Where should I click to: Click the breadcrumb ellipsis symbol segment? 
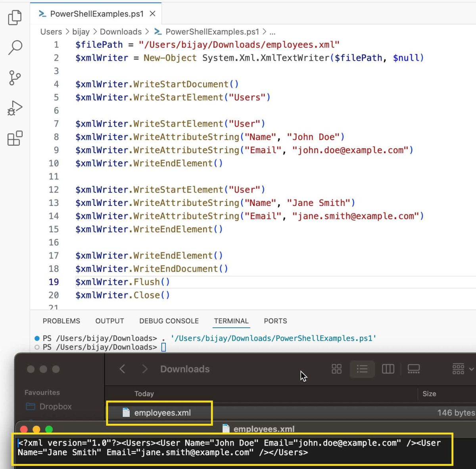[x=272, y=32]
